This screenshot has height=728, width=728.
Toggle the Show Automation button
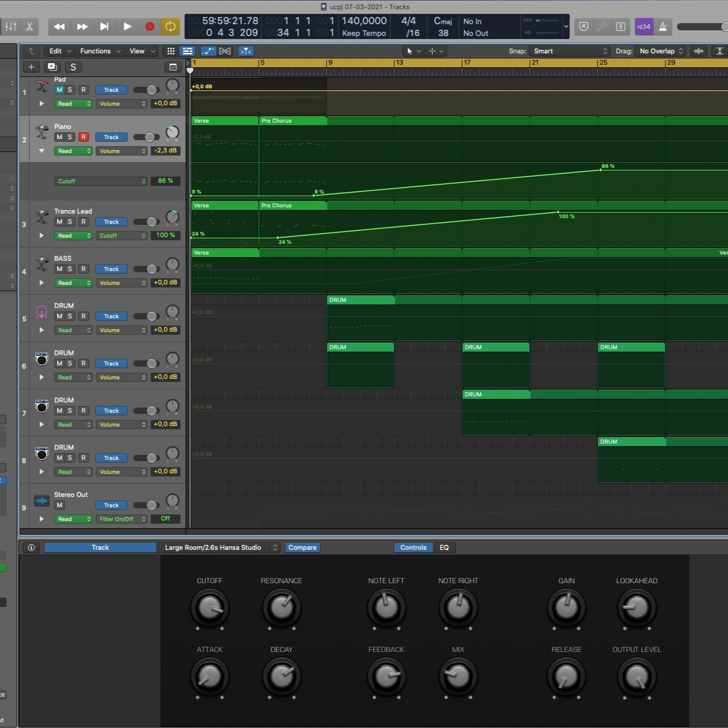(x=208, y=51)
